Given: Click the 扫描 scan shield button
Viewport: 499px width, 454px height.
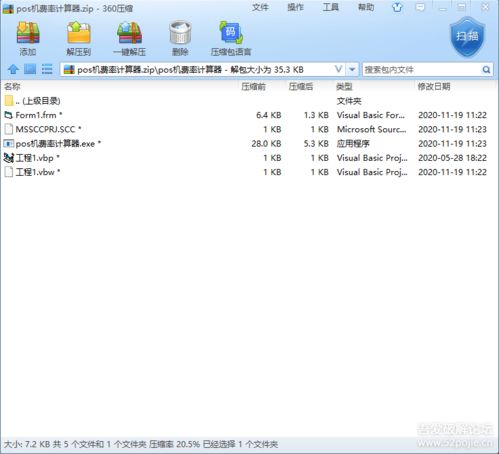Looking at the screenshot, I should click(x=467, y=37).
